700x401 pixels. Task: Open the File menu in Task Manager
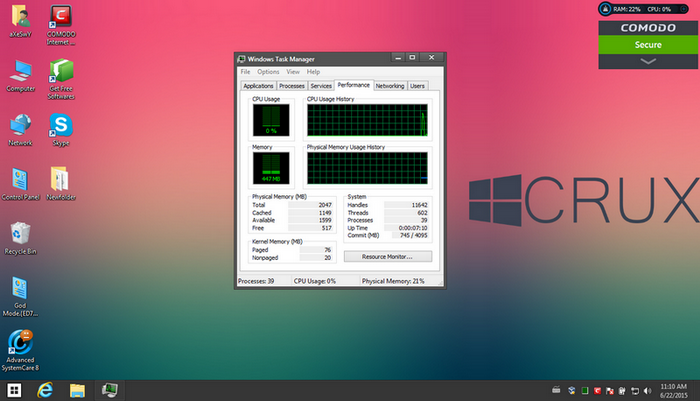tap(246, 72)
